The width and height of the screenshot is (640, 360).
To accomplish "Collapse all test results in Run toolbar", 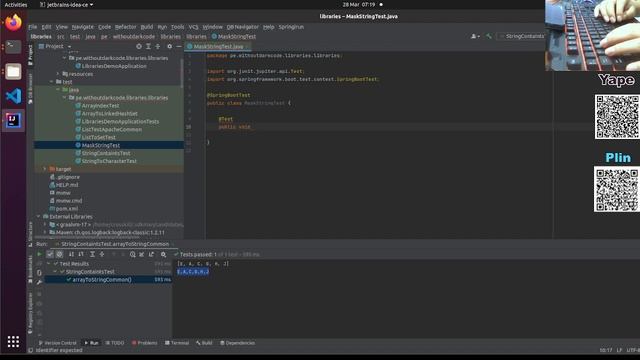I will [102, 254].
